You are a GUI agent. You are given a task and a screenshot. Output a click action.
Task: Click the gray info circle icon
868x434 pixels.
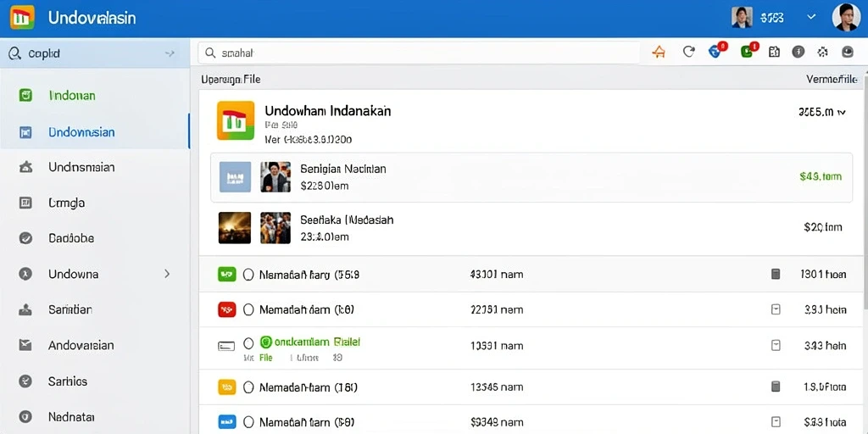[x=798, y=52]
